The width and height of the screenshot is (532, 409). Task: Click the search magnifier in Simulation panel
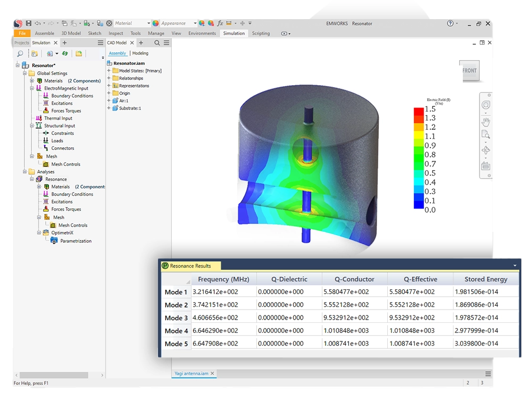20,54
